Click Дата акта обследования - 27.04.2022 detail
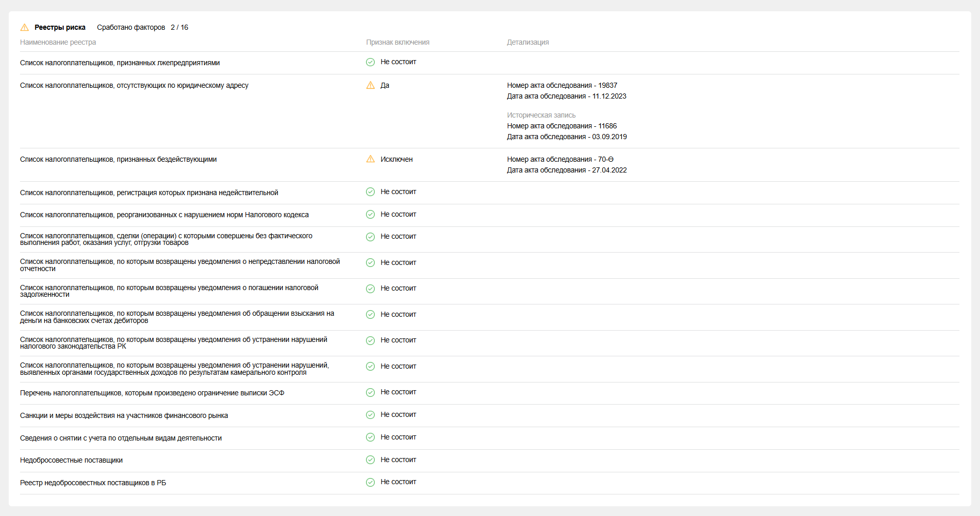Viewport: 980px width, 516px height. (567, 170)
